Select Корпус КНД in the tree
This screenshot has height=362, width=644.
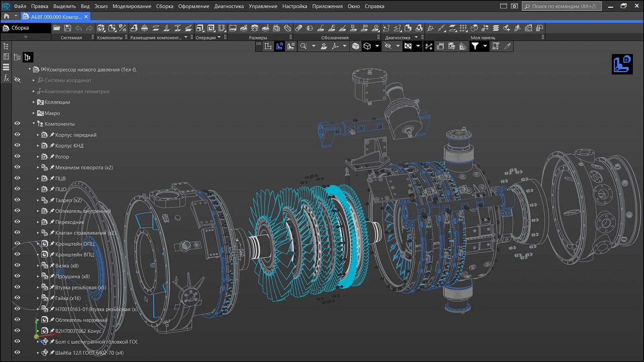pyautogui.click(x=69, y=146)
